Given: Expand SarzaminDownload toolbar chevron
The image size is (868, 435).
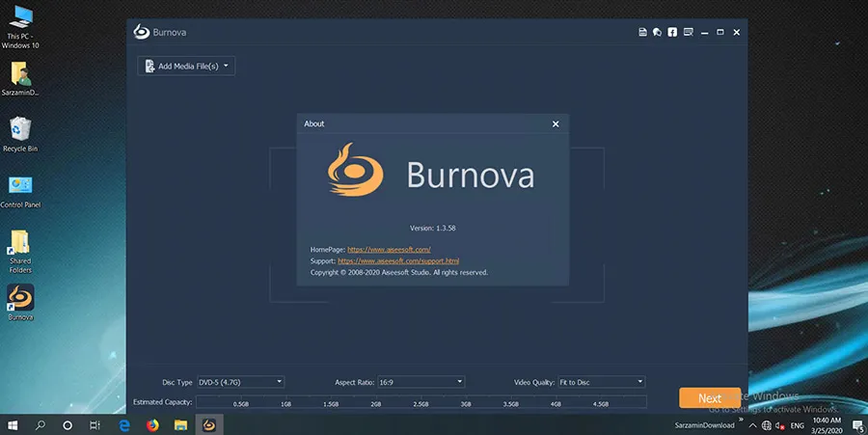Looking at the screenshot, I should [741, 421].
